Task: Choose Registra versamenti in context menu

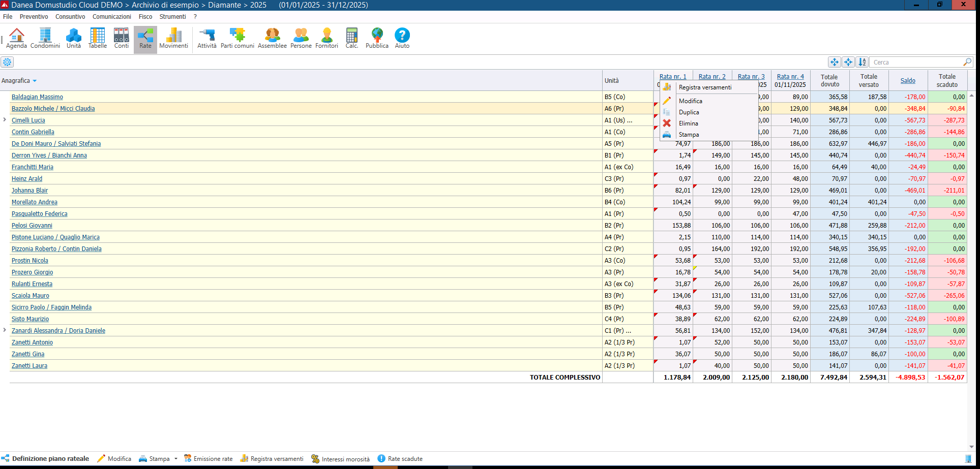Action: pyautogui.click(x=705, y=87)
